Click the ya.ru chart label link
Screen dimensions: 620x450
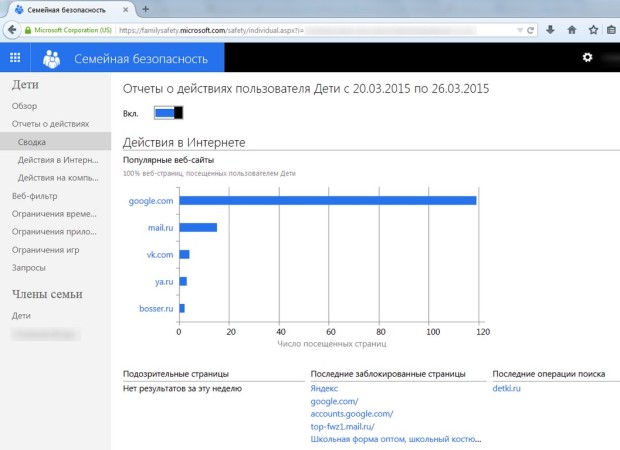coord(164,282)
